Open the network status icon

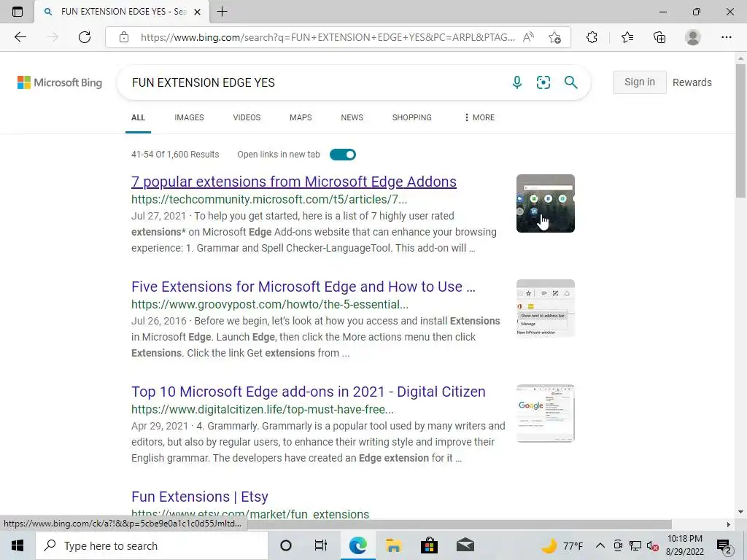pyautogui.click(x=635, y=545)
